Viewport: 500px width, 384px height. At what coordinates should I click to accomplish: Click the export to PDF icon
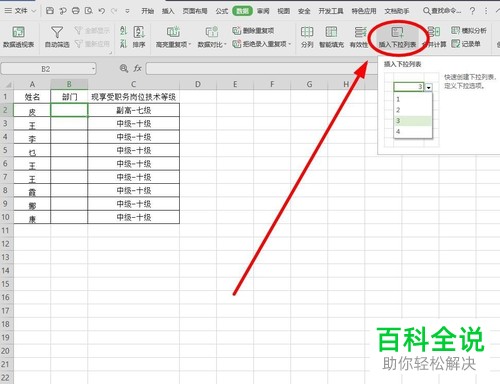coord(63,11)
